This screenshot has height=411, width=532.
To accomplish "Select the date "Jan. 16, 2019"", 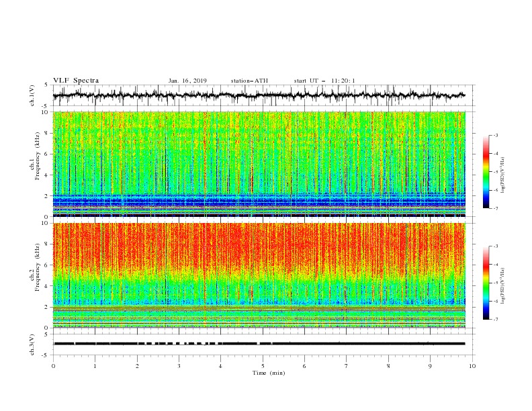I will point(187,81).
